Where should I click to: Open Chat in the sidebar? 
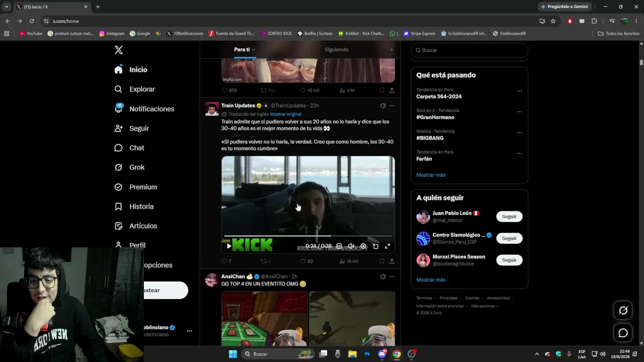point(129,148)
